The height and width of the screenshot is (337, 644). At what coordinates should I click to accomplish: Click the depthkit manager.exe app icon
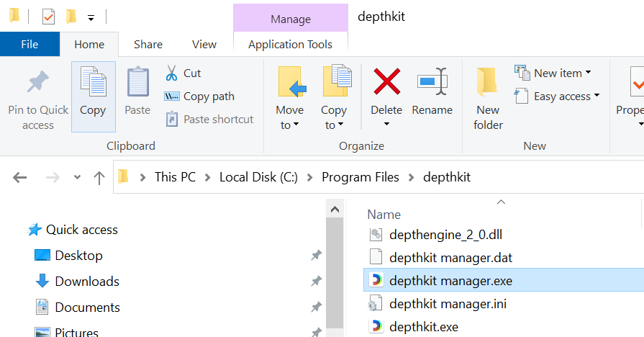click(x=376, y=280)
